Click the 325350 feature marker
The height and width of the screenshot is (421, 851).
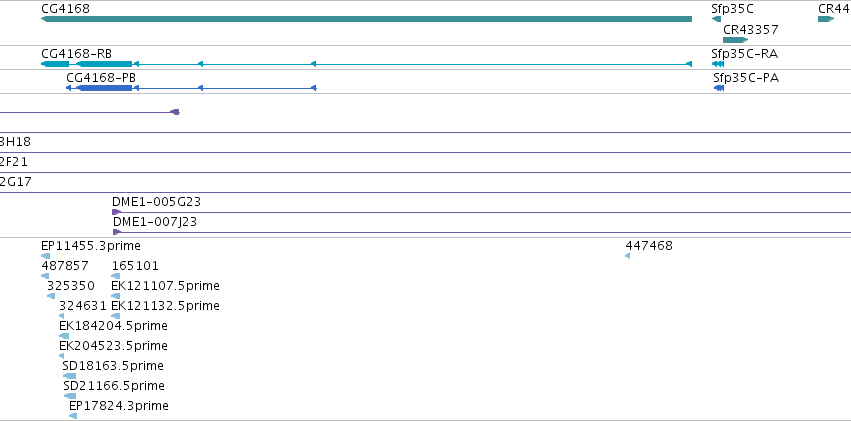pyautogui.click(x=51, y=296)
